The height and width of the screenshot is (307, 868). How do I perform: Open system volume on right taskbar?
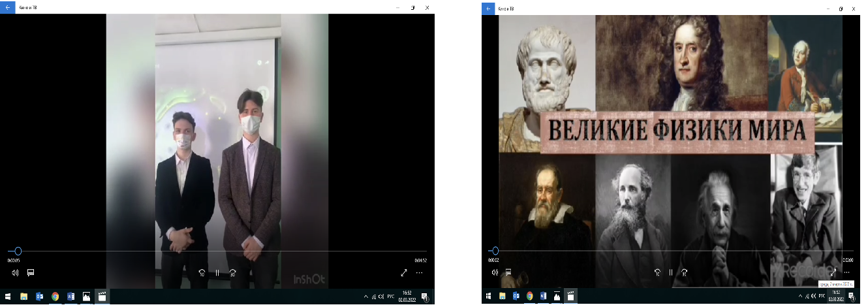point(813,297)
